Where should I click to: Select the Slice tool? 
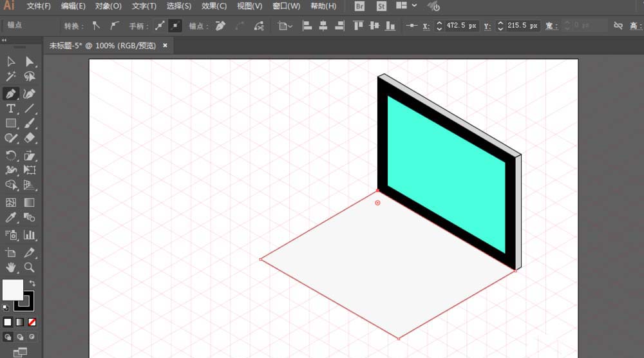pyautogui.click(x=29, y=252)
